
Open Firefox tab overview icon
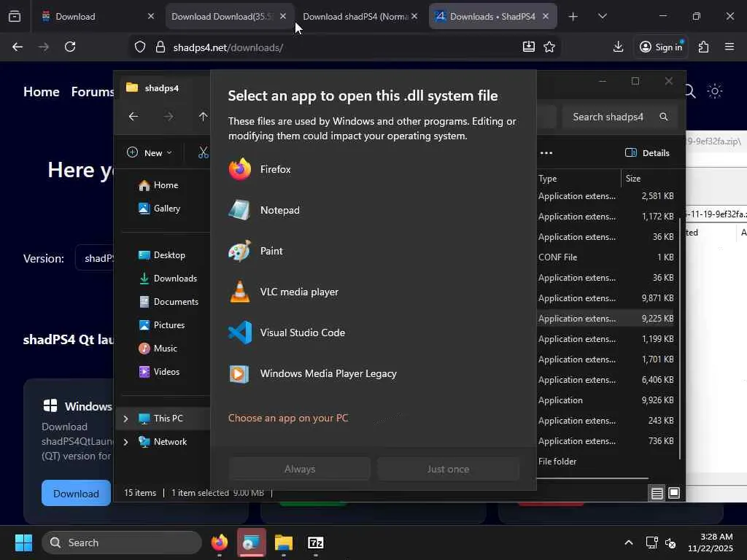click(x=15, y=17)
